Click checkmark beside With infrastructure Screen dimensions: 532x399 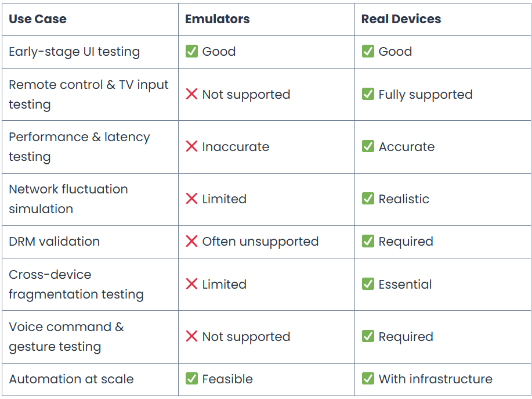368,379
